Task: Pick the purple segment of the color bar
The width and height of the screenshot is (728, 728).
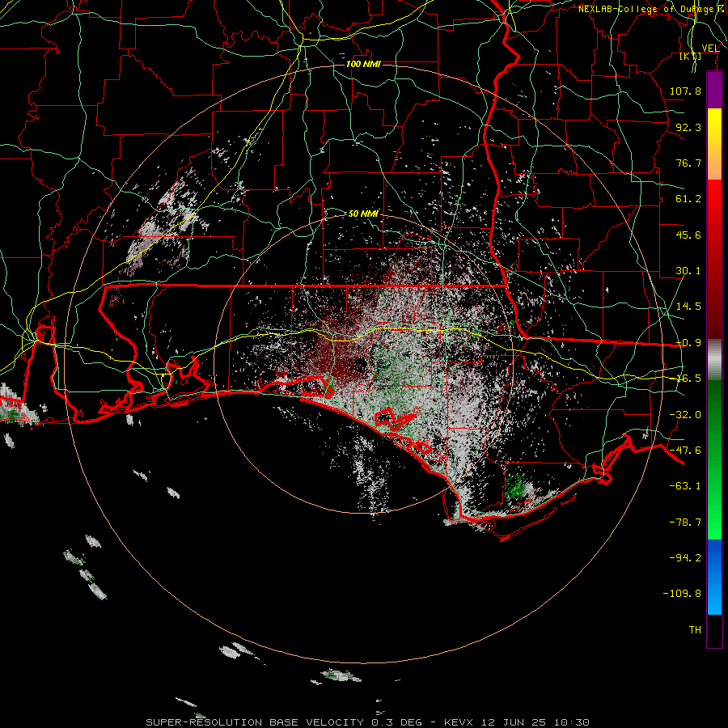Action: click(714, 91)
